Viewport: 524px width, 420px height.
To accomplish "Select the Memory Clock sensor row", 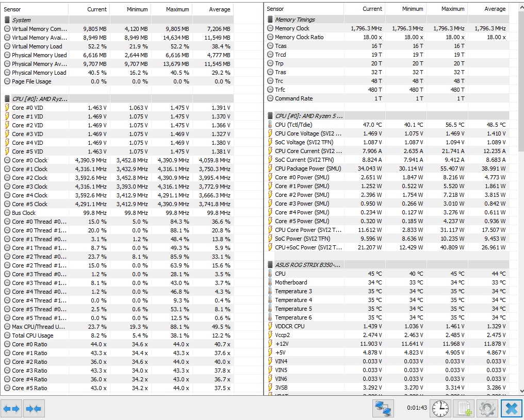I will 387,28.
